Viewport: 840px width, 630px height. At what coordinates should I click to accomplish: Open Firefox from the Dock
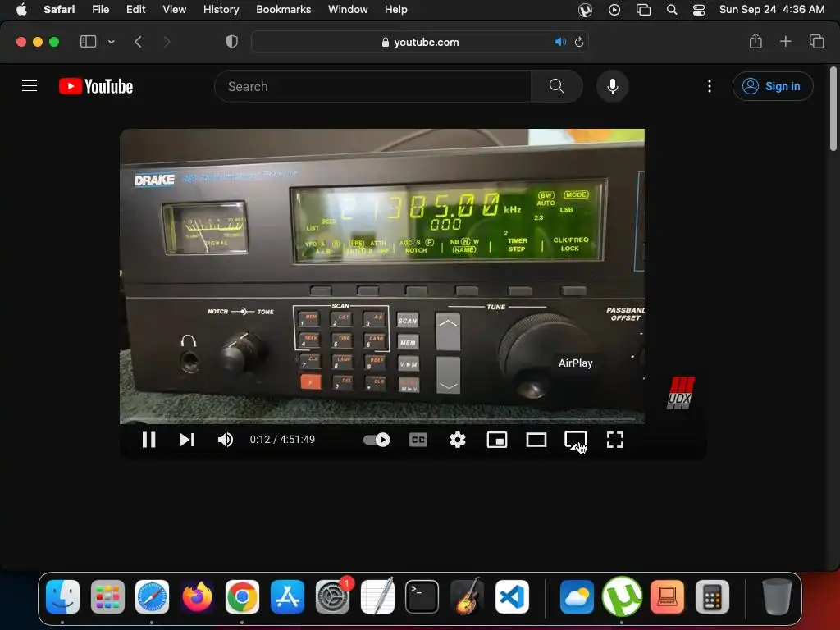pyautogui.click(x=197, y=596)
